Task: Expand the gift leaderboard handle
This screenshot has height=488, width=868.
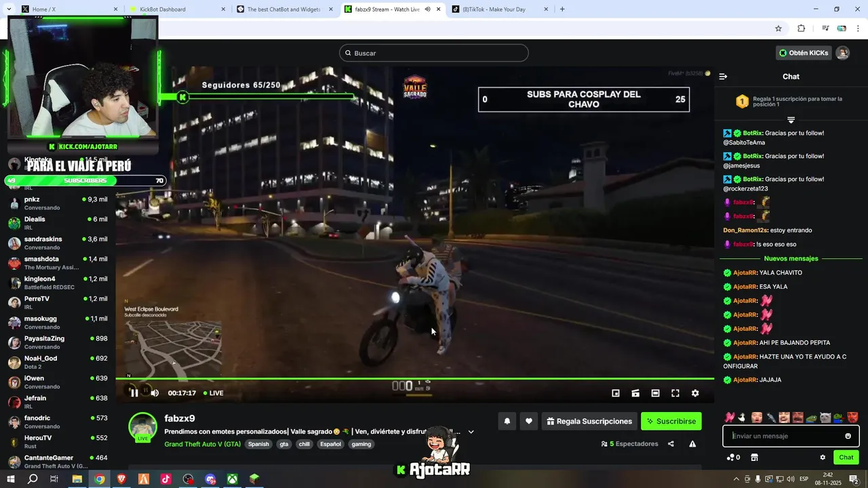Action: click(791, 120)
